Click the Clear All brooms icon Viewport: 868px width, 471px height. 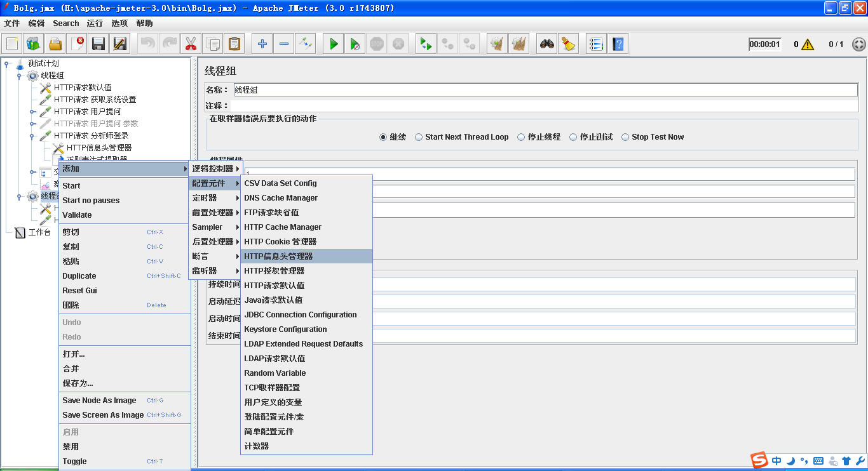point(519,44)
